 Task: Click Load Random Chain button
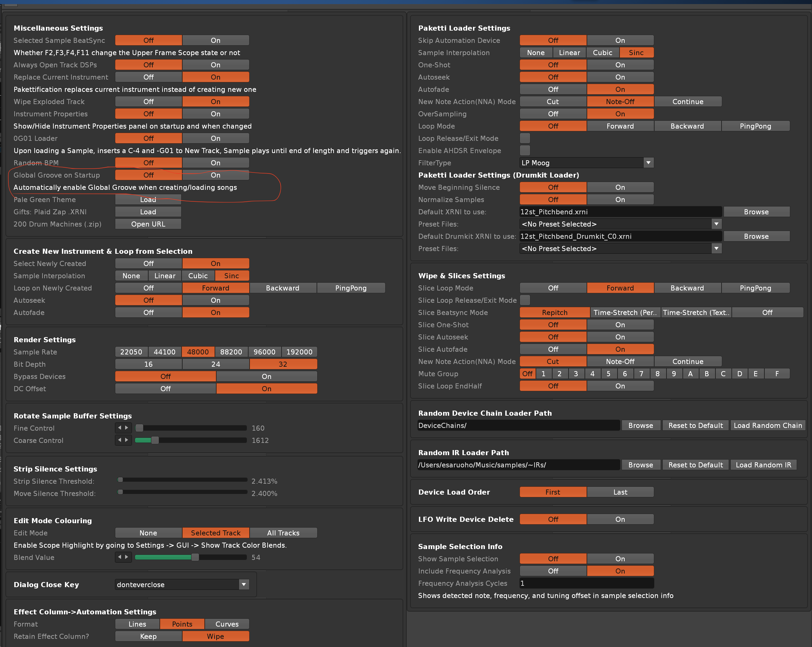click(x=767, y=425)
